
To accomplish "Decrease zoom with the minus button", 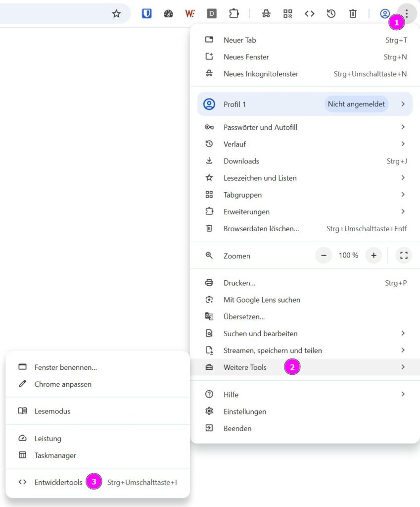I will [x=324, y=255].
